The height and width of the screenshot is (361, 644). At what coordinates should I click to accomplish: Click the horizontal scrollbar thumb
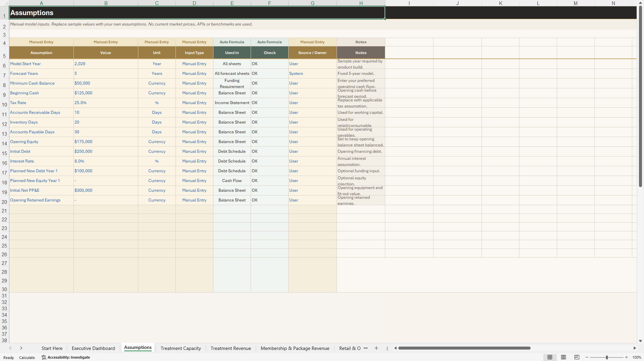pyautogui.click(x=464, y=348)
